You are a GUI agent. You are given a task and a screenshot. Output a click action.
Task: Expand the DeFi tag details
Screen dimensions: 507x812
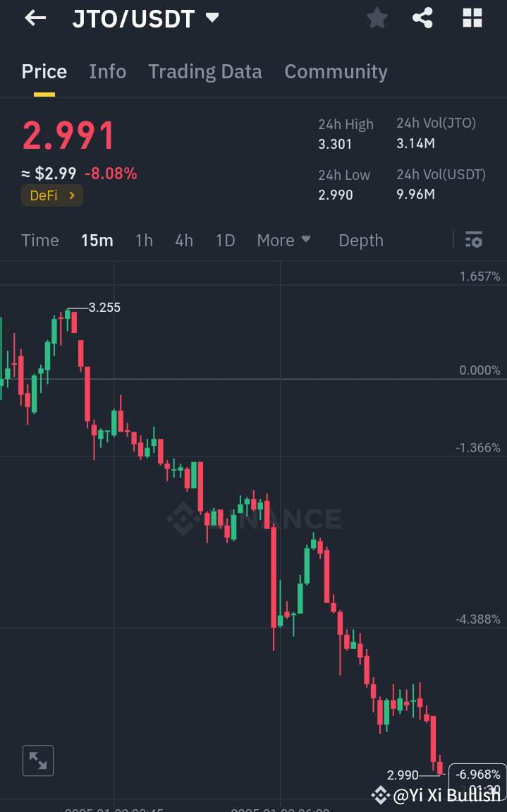coord(51,195)
